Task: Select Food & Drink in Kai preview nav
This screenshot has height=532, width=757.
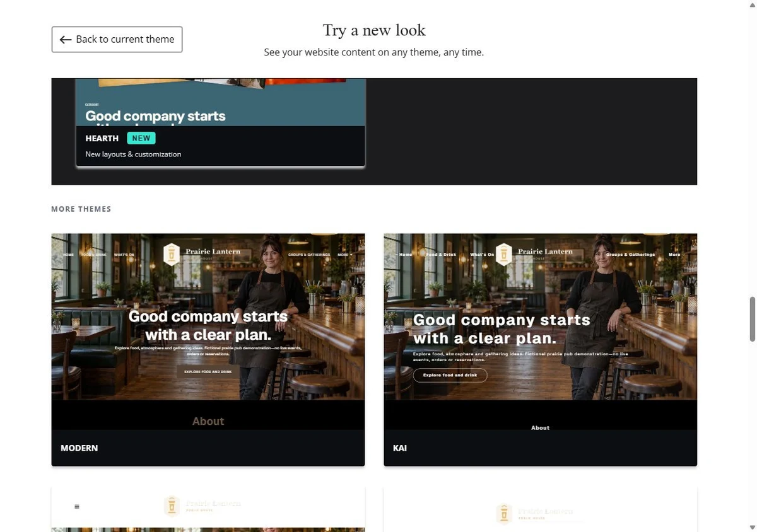Action: (441, 255)
